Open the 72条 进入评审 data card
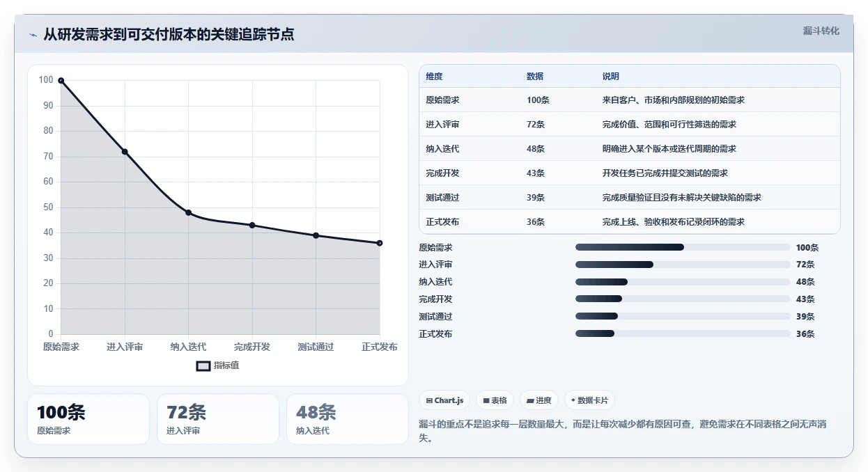This screenshot has height=472, width=868. (218, 419)
